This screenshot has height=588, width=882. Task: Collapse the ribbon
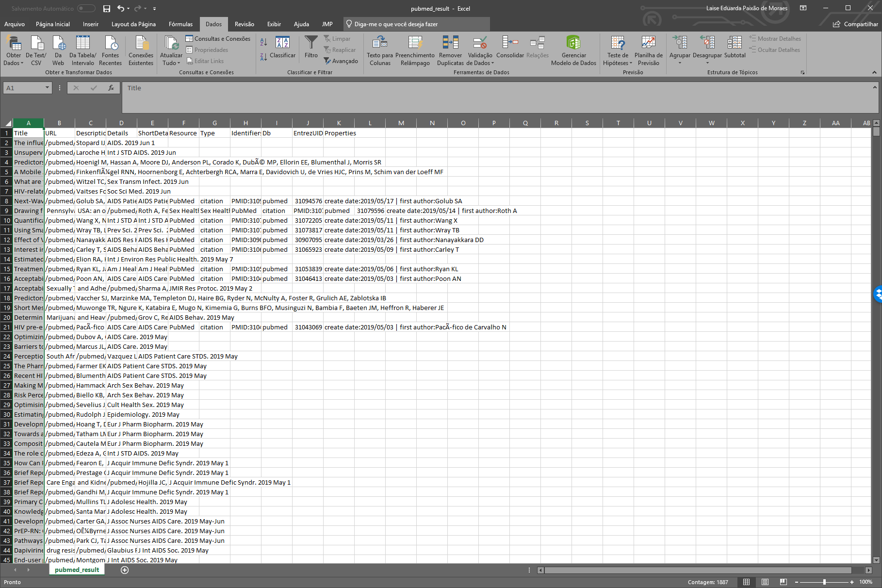874,72
